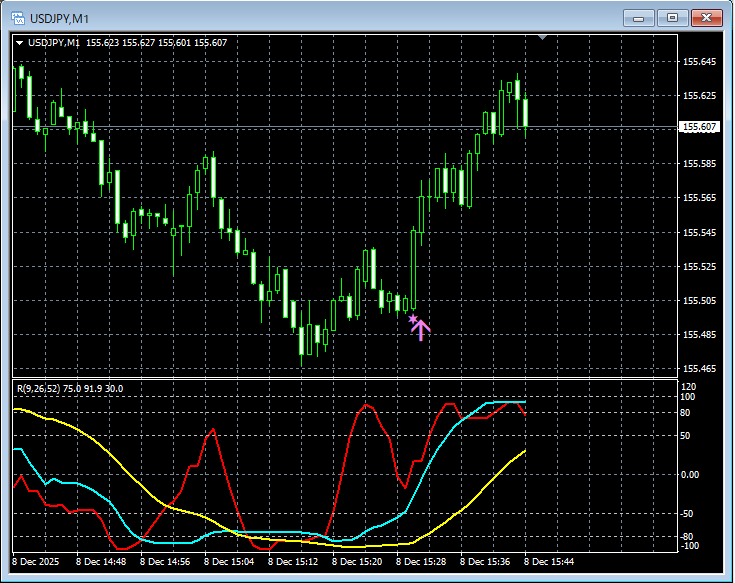Click the 120 level on indicator scale
735x583 pixels.
coord(688,386)
